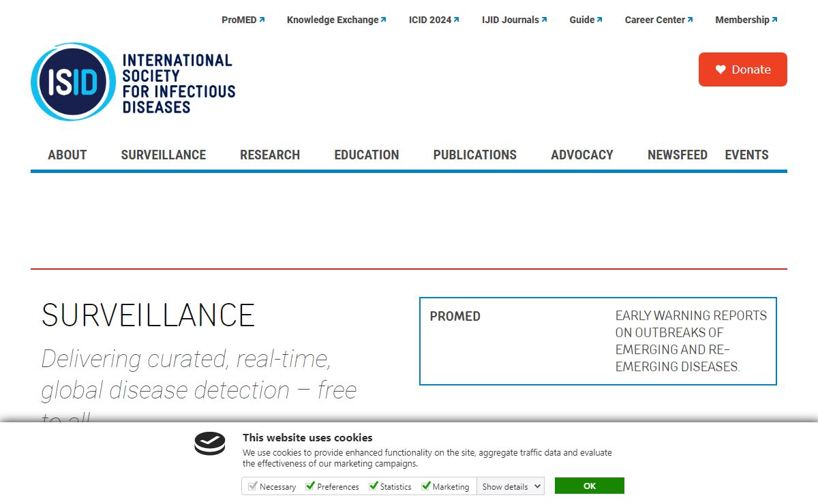Screen dimensions: 818x504
Task: Visit the ICID 2024 link
Action: 434,20
